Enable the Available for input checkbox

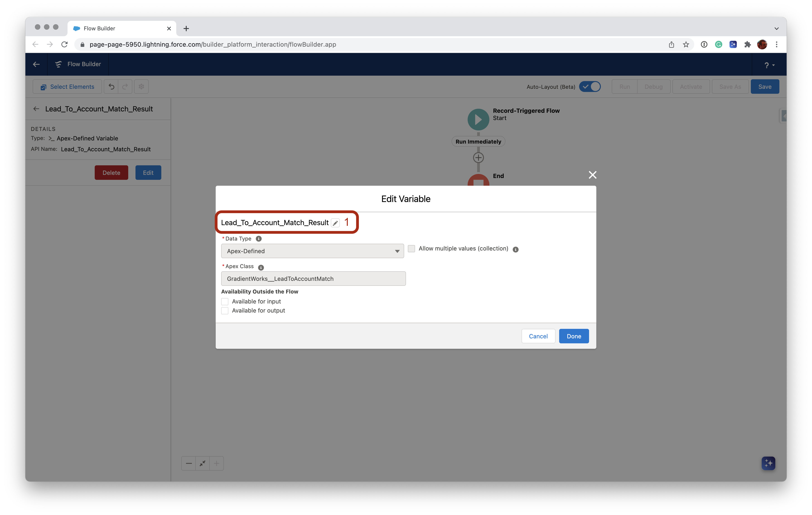[x=225, y=301]
